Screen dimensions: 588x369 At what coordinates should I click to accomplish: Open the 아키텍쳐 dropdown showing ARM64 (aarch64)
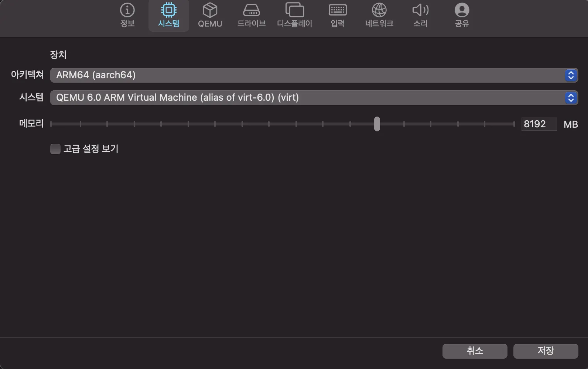point(314,75)
